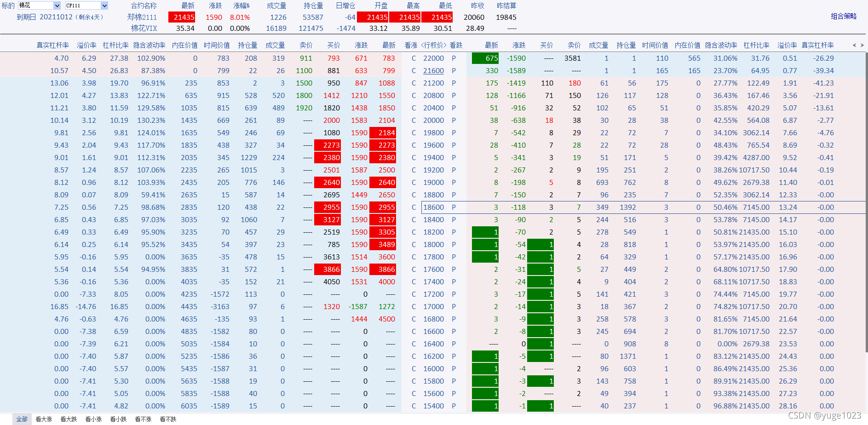Viewport: 868px width, 425px height.
Task: Click the 130.23% implied volatility cell
Action: 151,121
